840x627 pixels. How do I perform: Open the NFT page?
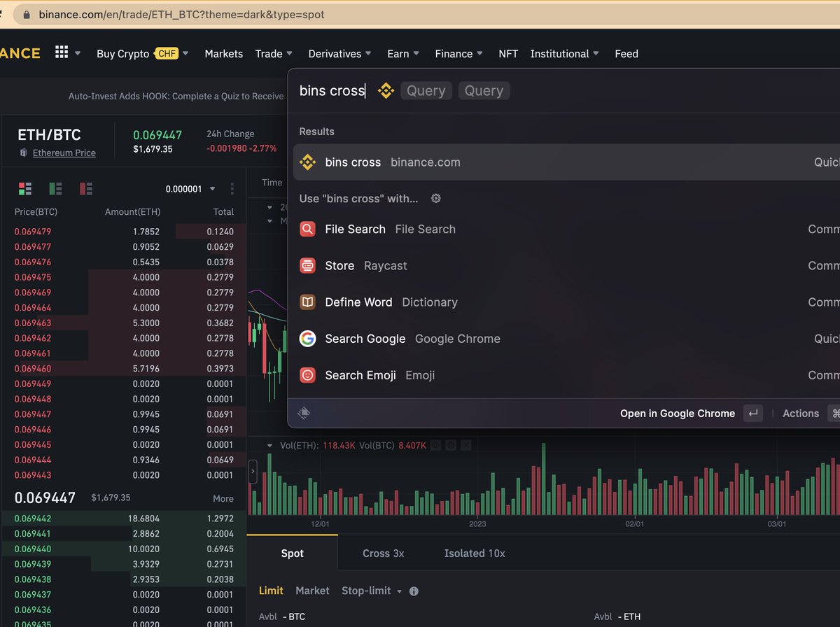pos(508,54)
